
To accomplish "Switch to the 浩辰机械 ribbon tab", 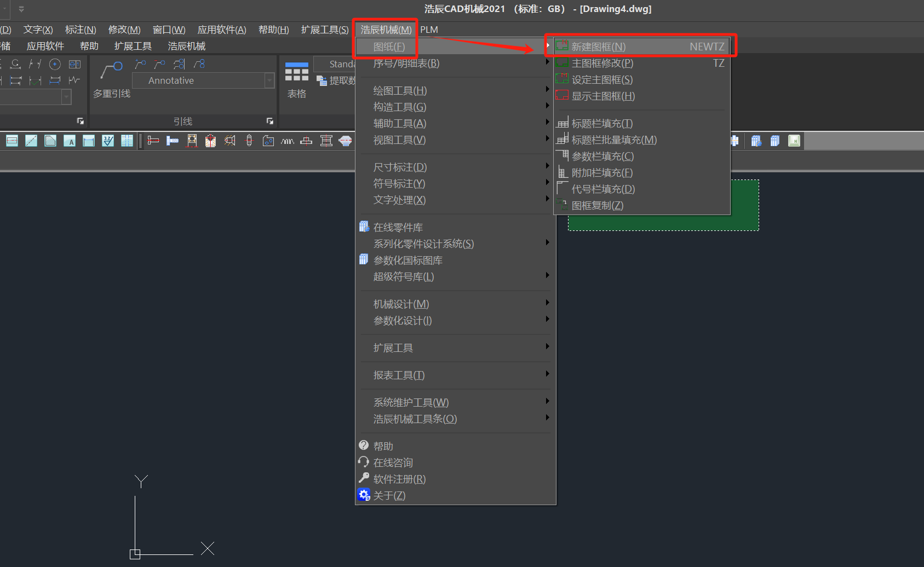I will 187,46.
